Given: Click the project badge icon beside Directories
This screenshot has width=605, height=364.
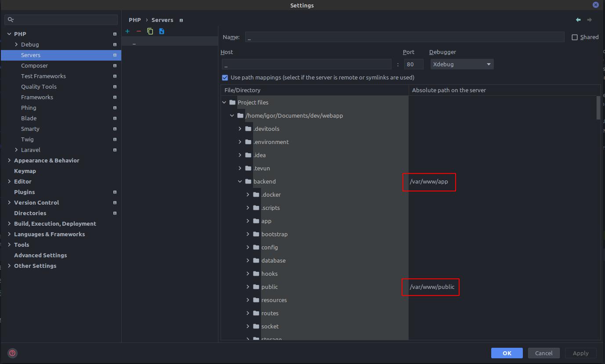Looking at the screenshot, I should point(115,213).
